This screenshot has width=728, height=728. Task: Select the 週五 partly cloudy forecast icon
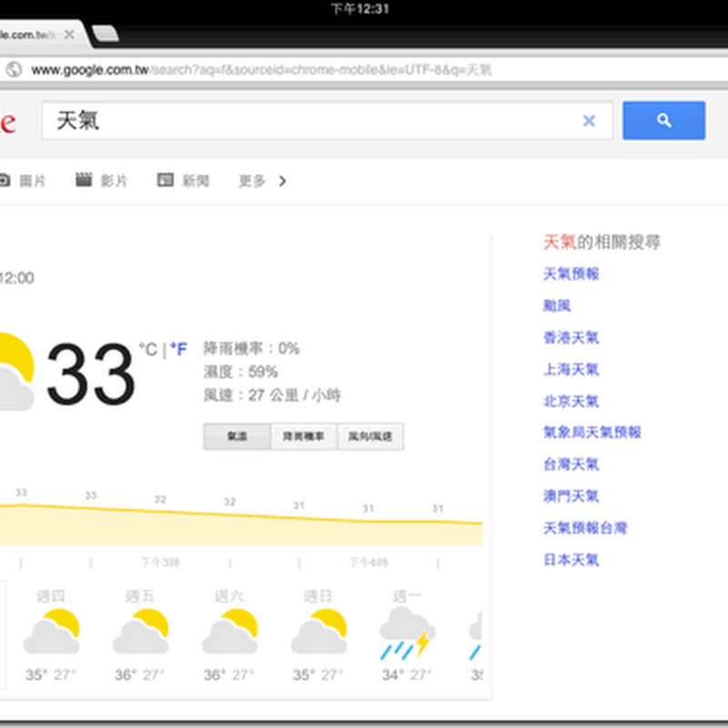point(141,632)
